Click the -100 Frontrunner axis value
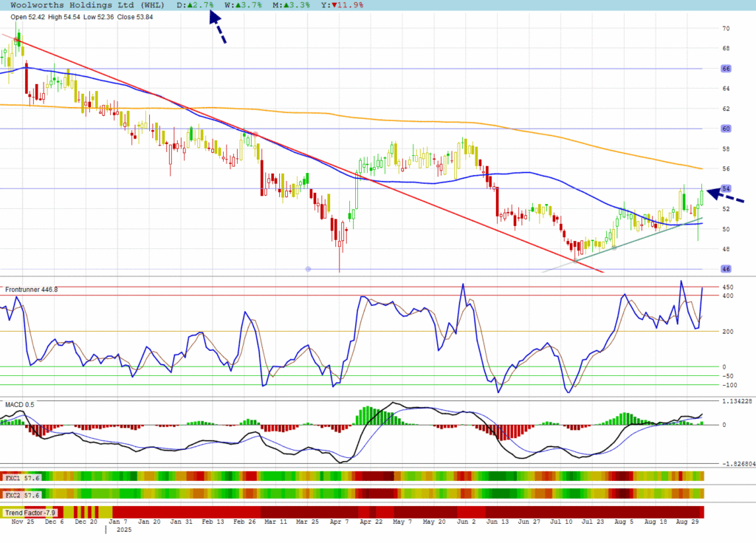Viewport: 756px width, 543px height. [729, 385]
